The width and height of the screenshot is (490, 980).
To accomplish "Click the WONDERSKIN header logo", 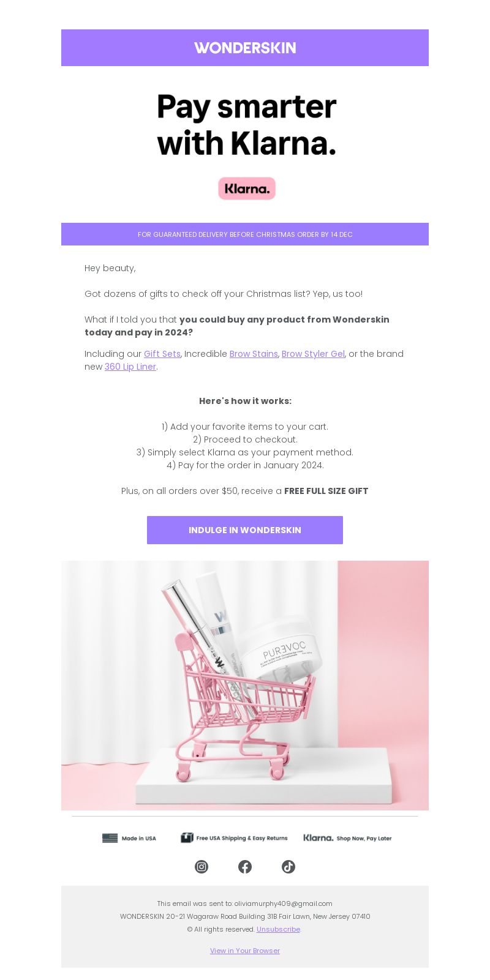I will pos(245,48).
